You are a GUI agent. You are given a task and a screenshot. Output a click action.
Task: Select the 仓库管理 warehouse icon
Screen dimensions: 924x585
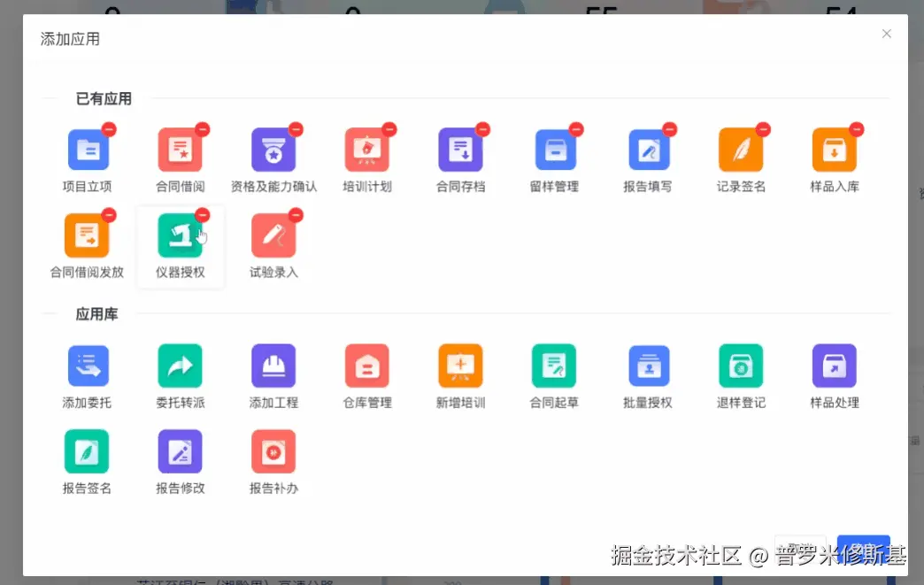366,365
